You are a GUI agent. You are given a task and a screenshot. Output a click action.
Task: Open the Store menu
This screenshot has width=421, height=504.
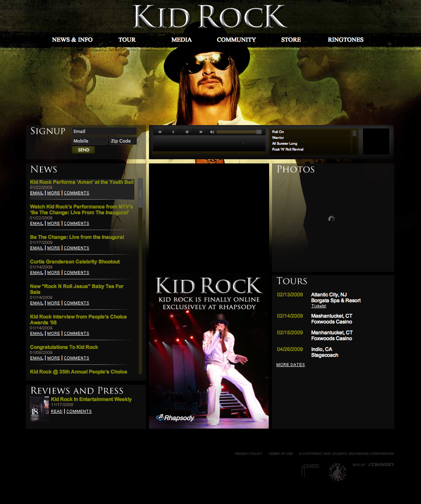coord(291,40)
